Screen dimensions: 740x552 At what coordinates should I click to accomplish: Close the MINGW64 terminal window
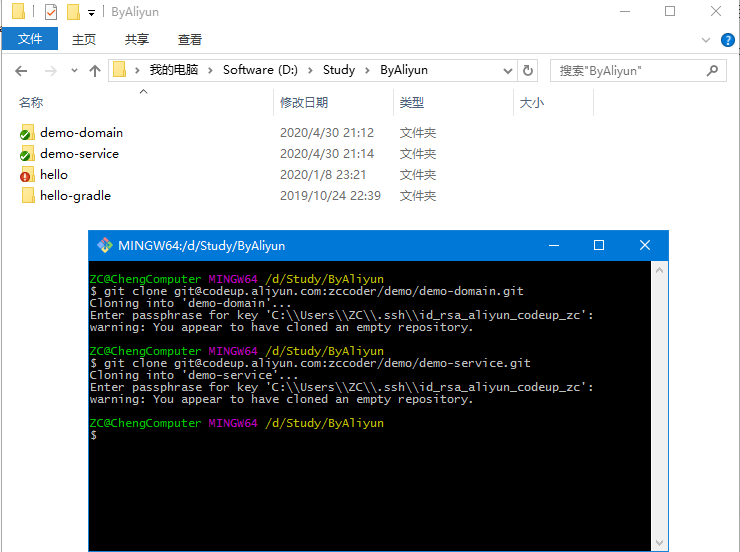pyautogui.click(x=645, y=245)
